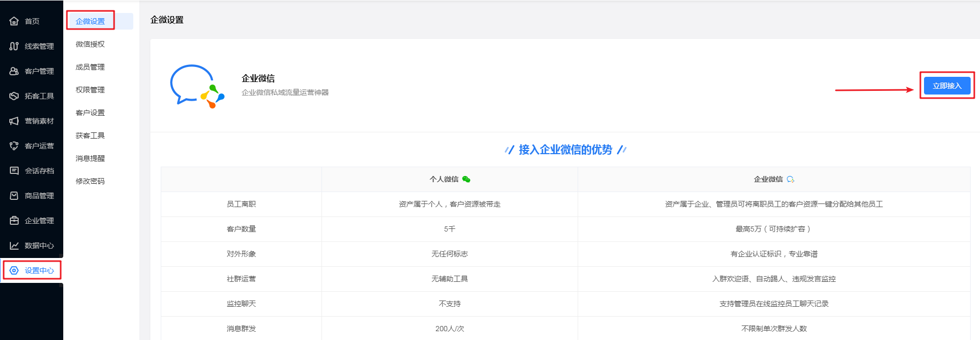Click the 设置中心 gear icon
980x340 pixels.
(14, 270)
